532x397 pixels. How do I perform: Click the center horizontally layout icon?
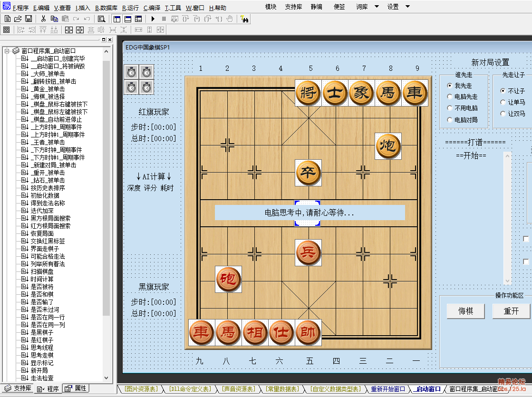coord(69,30)
